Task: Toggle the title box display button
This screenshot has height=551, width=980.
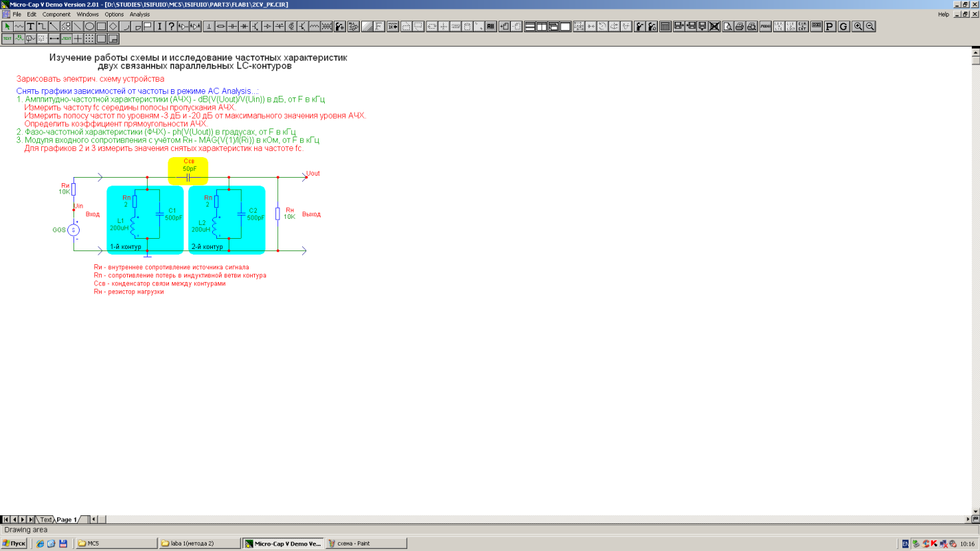Action: tap(113, 38)
